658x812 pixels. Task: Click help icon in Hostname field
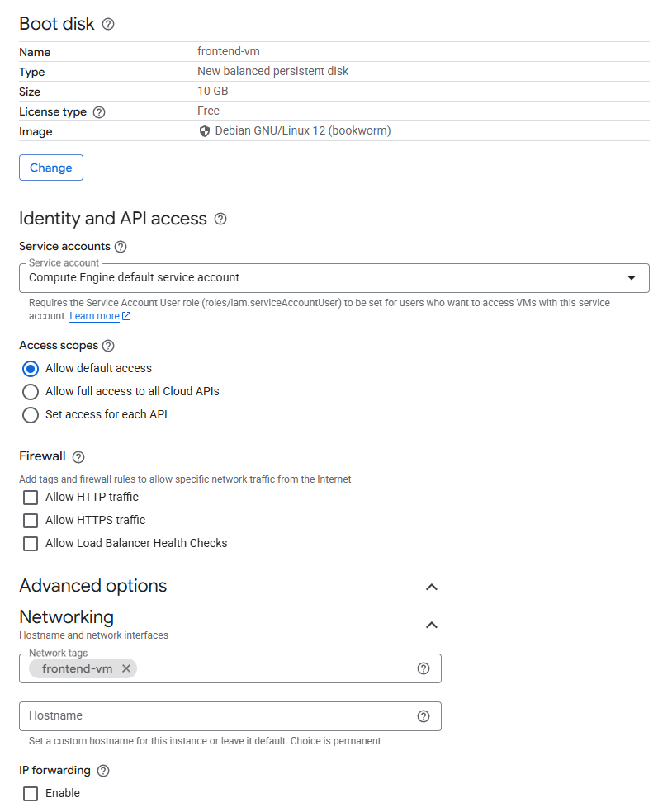424,716
